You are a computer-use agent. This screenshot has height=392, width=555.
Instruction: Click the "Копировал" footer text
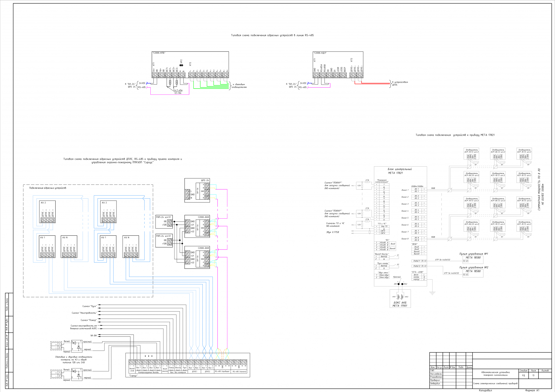(486, 390)
